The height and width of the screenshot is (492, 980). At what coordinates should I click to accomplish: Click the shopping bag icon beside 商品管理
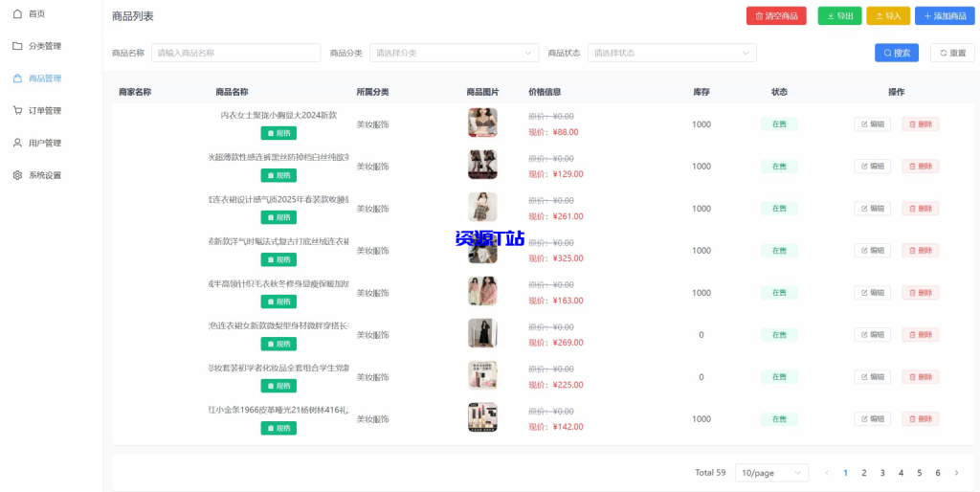point(17,78)
